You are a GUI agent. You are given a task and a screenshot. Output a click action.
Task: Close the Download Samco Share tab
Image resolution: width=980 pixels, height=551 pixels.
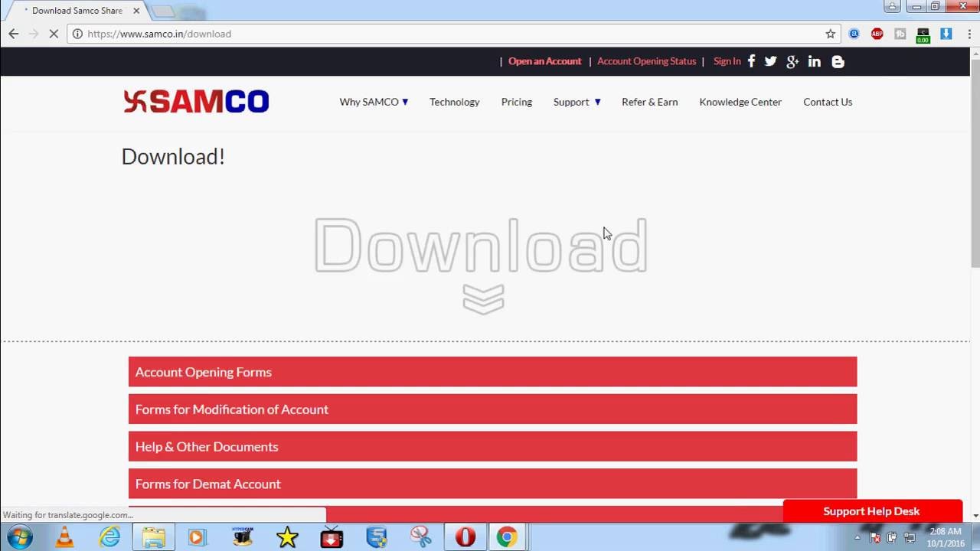(136, 11)
